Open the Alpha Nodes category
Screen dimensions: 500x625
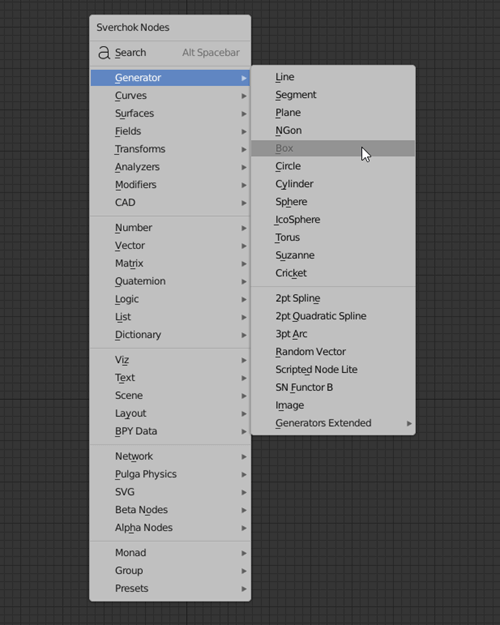click(x=170, y=528)
